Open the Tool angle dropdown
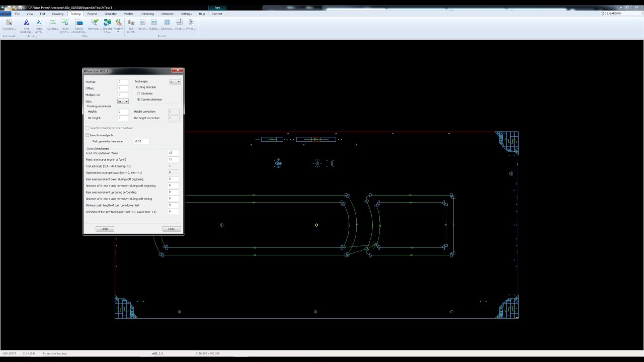The image size is (644, 362). click(x=175, y=82)
